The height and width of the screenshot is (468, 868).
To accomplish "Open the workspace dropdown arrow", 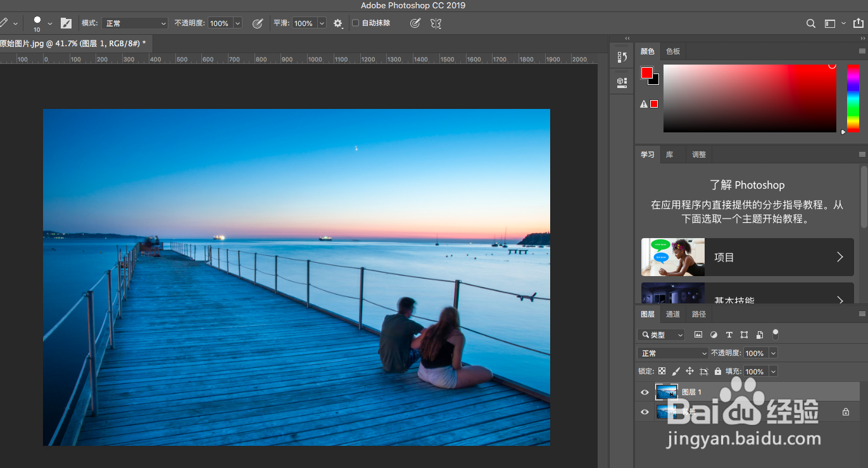I will pyautogui.click(x=843, y=23).
